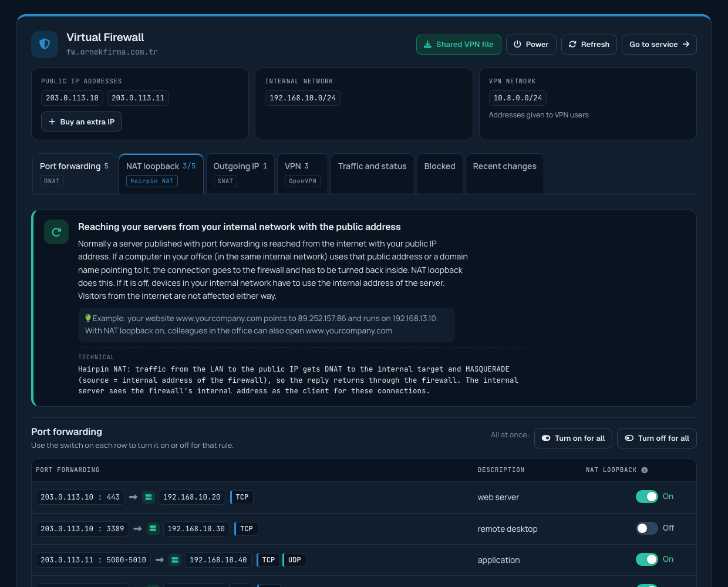Go to service page
The width and height of the screenshot is (728, 587).
(x=659, y=45)
